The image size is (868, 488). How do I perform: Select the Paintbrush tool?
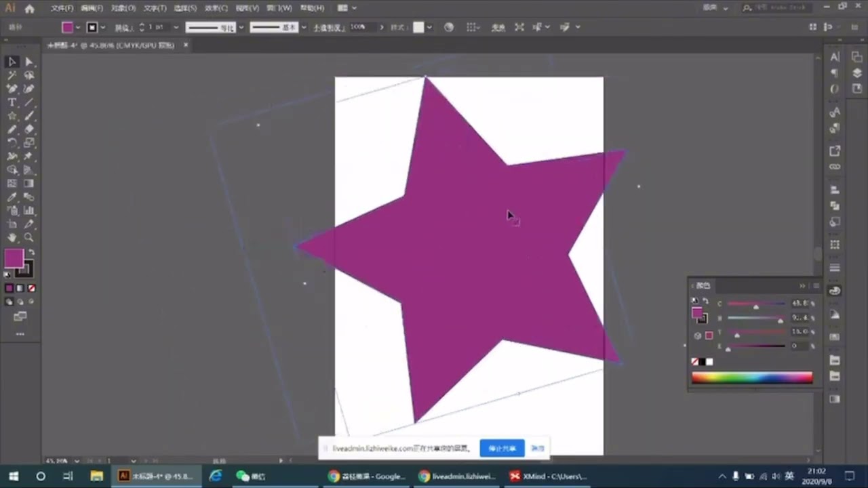click(29, 116)
